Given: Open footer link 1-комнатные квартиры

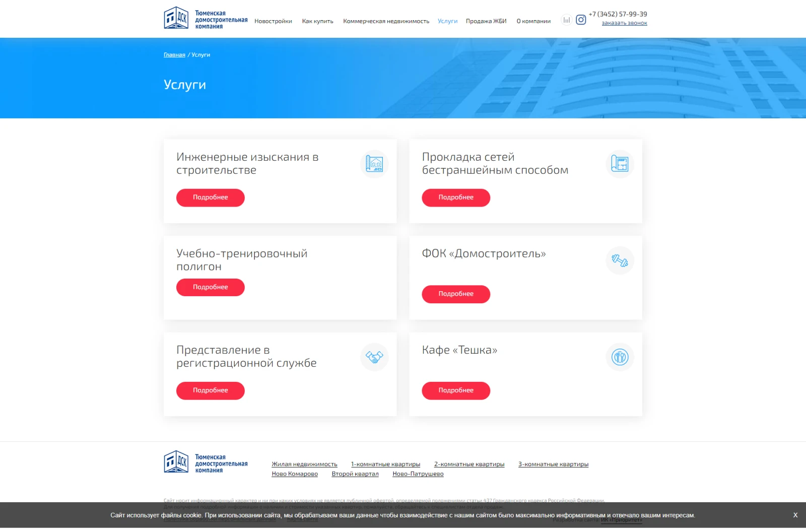Looking at the screenshot, I should [385, 464].
